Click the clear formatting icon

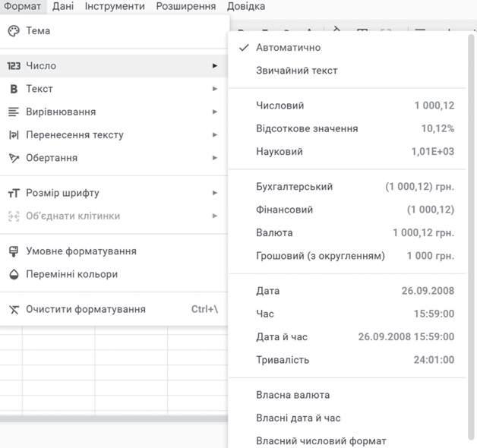[14, 309]
